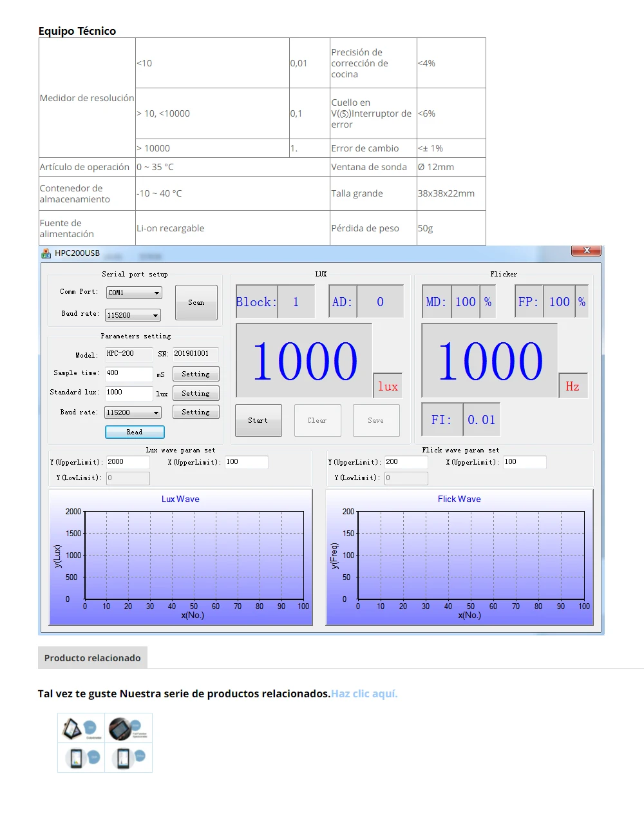Click Lux wave X UpperLimit field 100
The width and height of the screenshot is (644, 832).
click(x=247, y=462)
